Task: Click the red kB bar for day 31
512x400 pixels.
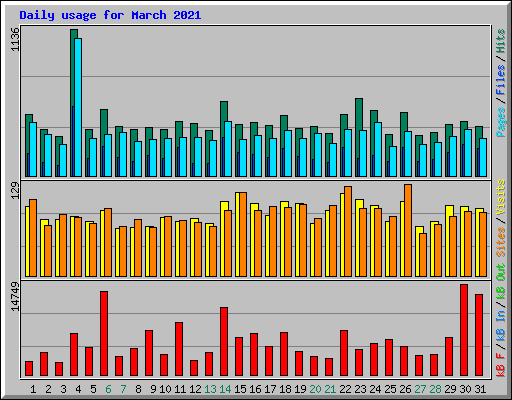Action: (479, 335)
